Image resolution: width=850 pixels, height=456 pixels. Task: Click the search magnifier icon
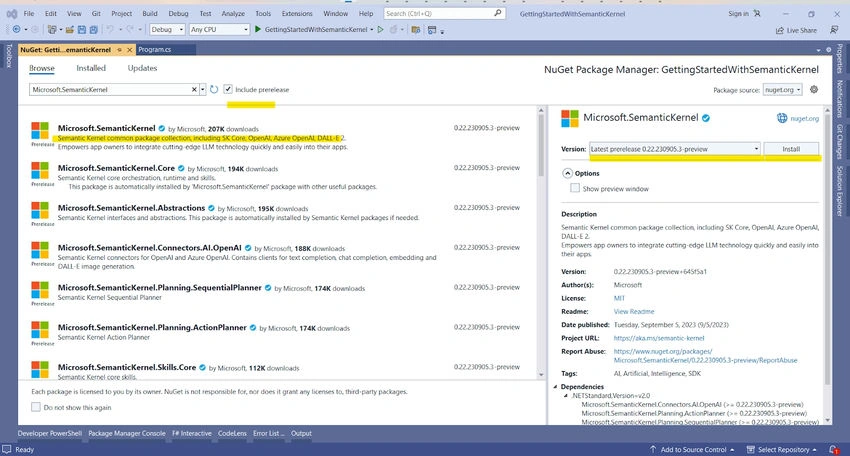pyautogui.click(x=498, y=13)
